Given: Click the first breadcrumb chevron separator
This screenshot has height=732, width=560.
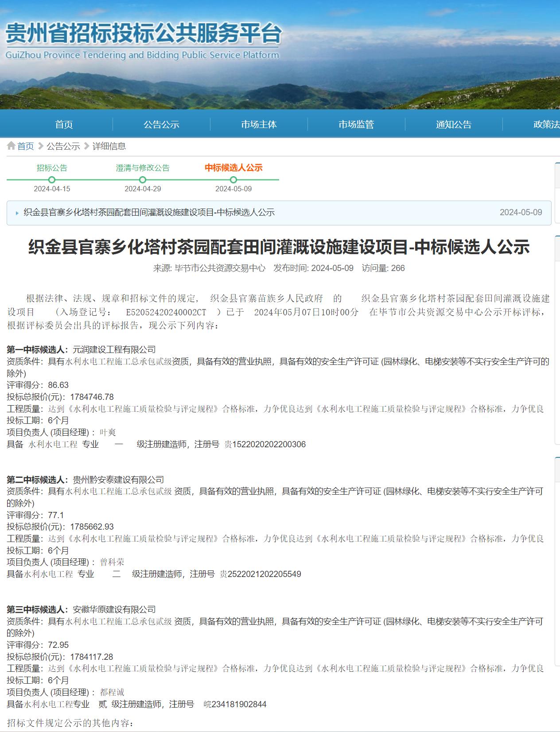Looking at the screenshot, I should [x=40, y=146].
